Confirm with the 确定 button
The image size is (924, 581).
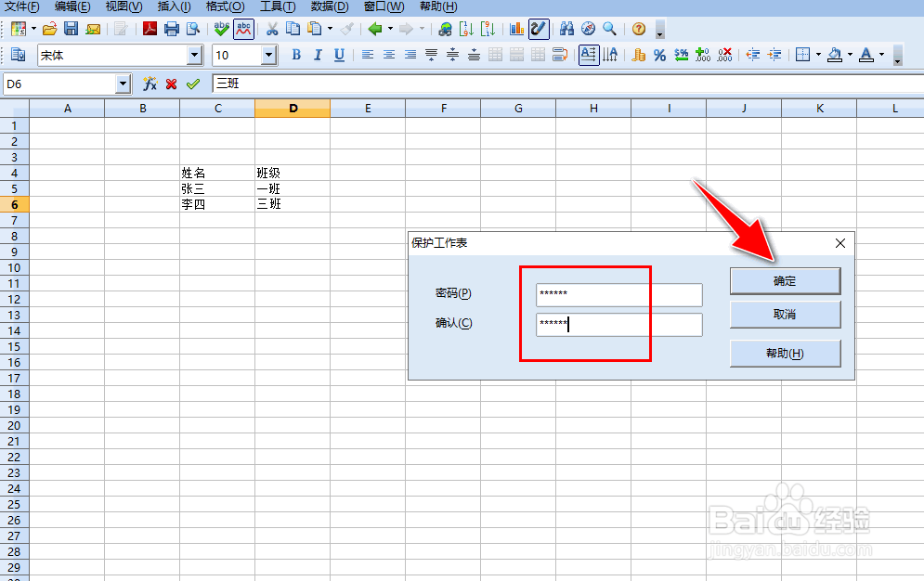point(785,280)
